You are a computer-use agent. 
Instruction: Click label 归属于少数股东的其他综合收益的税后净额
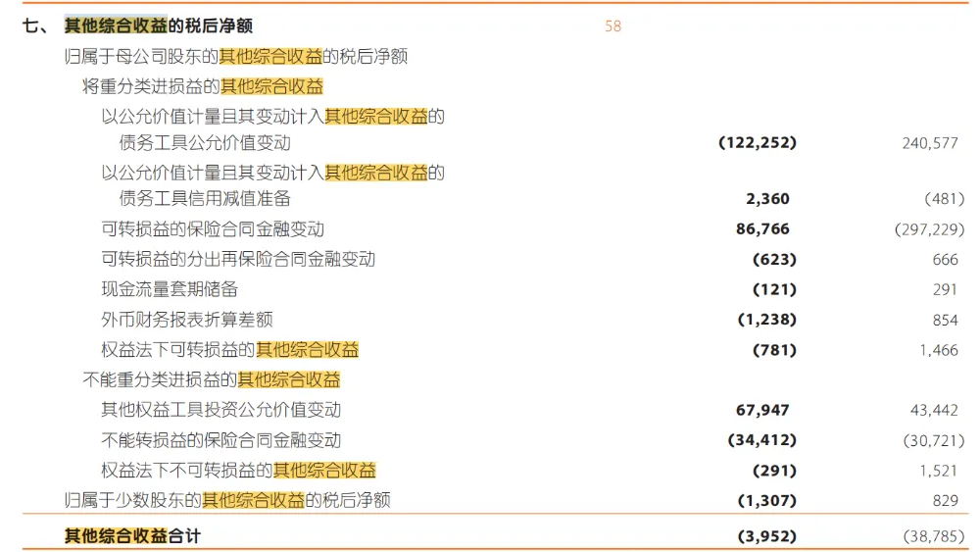pos(227,501)
